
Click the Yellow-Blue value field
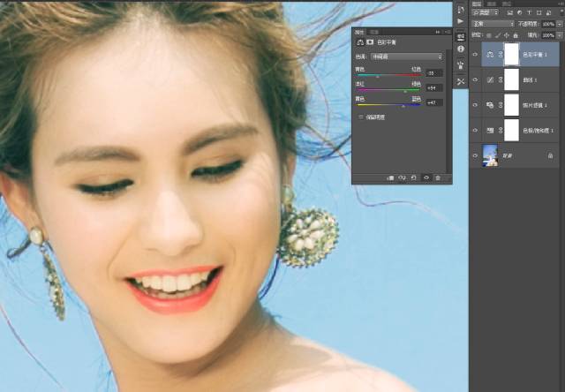tap(434, 102)
